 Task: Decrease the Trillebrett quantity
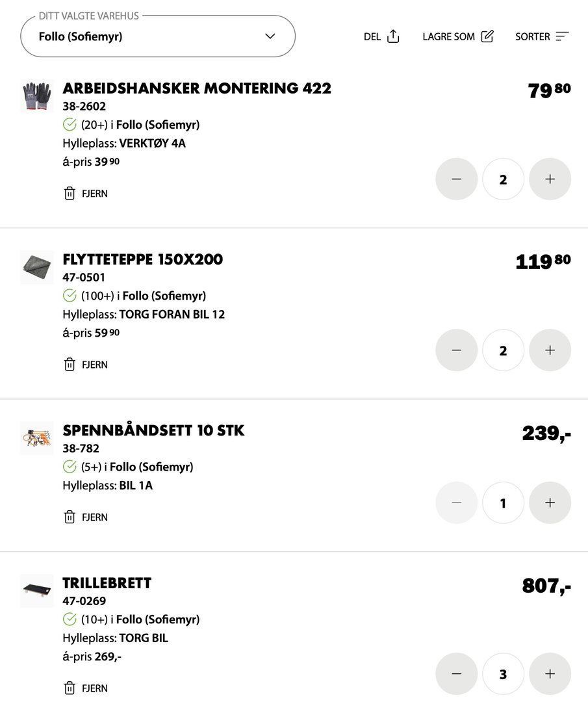click(456, 674)
